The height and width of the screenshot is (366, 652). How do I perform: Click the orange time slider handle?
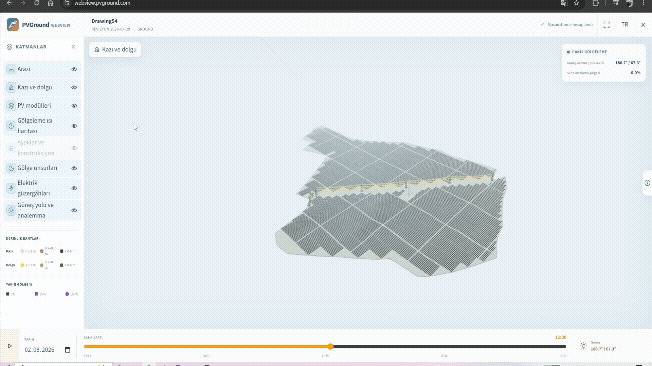tap(330, 346)
